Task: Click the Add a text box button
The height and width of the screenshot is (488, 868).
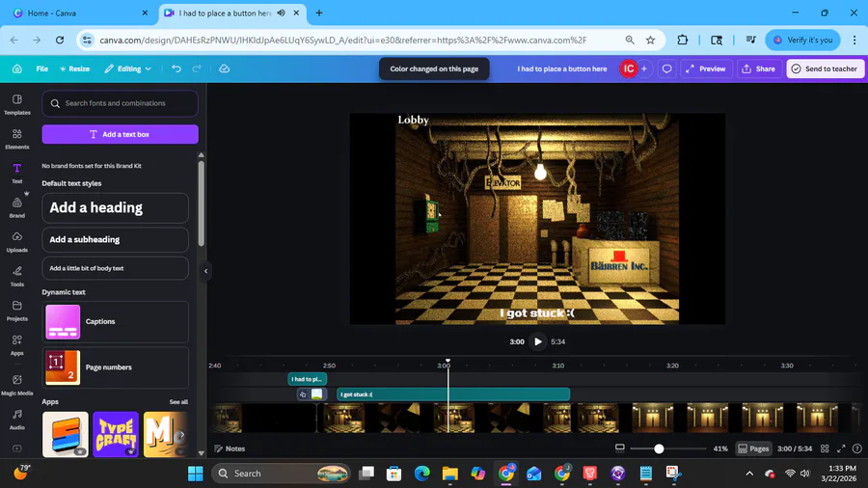Action: point(121,134)
